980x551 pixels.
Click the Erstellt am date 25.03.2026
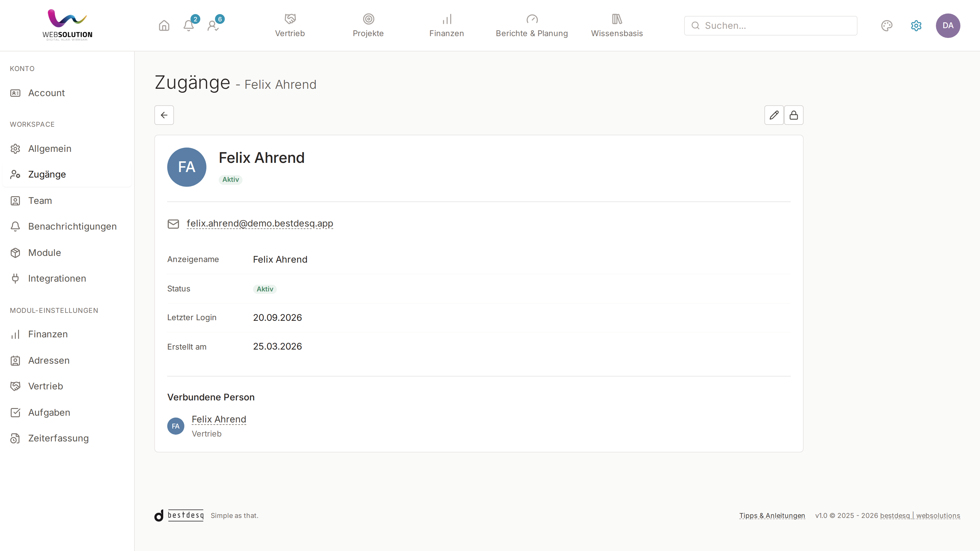pos(277,347)
